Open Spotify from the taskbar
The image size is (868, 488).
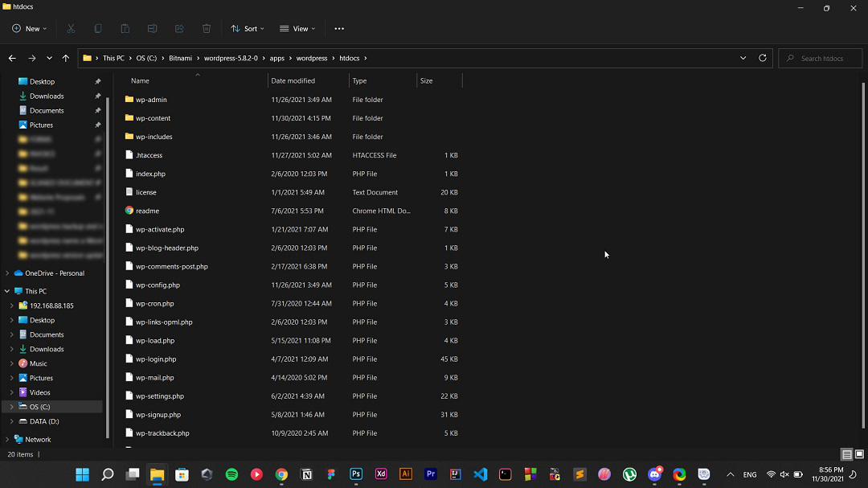click(232, 474)
